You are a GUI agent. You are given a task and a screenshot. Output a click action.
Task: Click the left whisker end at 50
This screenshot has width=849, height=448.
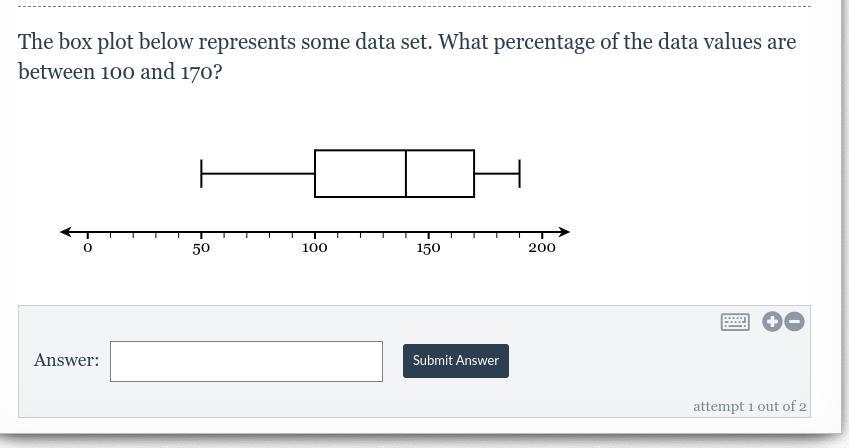201,174
